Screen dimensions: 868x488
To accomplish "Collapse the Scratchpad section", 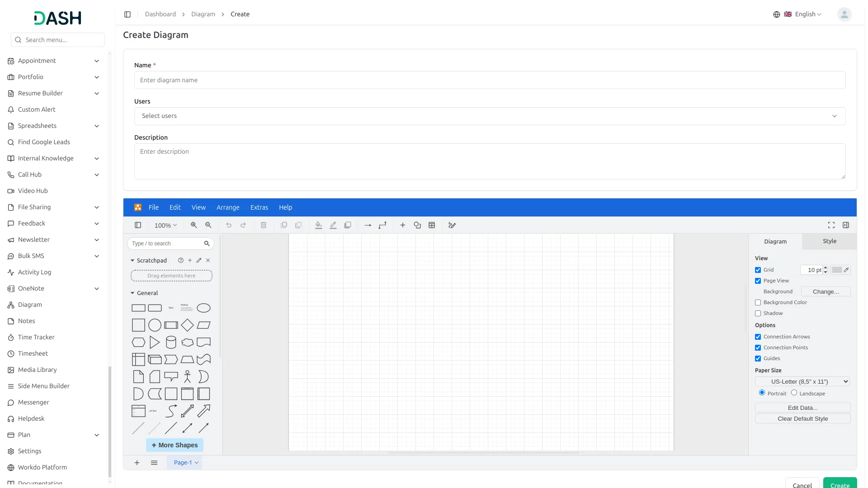I will click(x=132, y=260).
